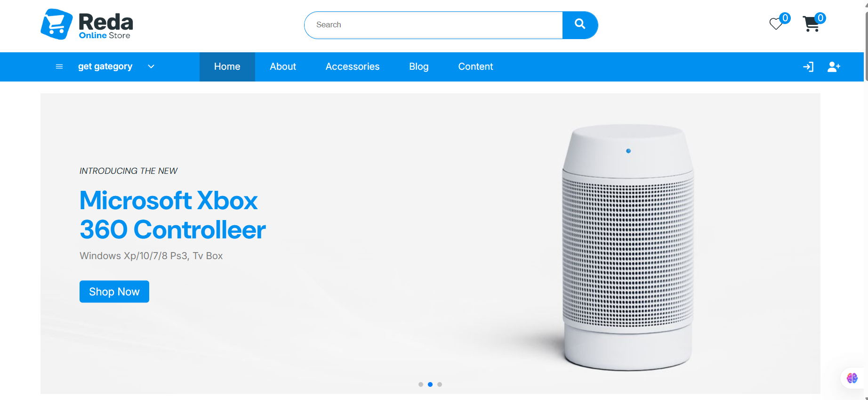Open the get gategory dropdown label
Image resolution: width=868 pixels, height=400 pixels.
tap(105, 66)
